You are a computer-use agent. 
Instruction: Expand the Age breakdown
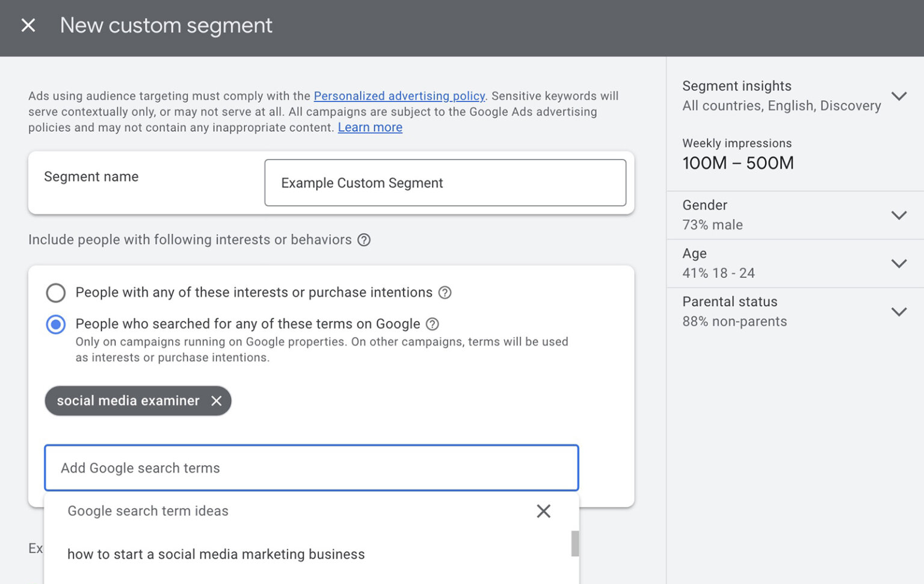tap(899, 263)
